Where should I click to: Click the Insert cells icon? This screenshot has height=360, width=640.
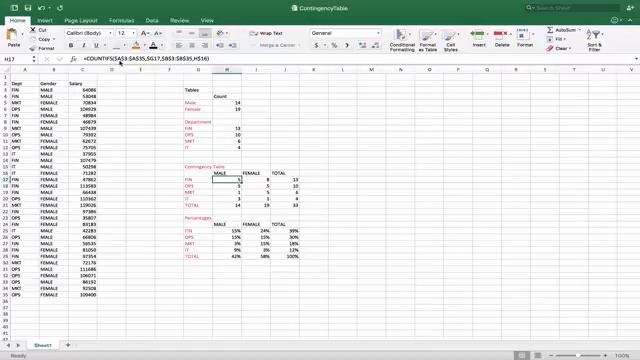tap(478, 35)
